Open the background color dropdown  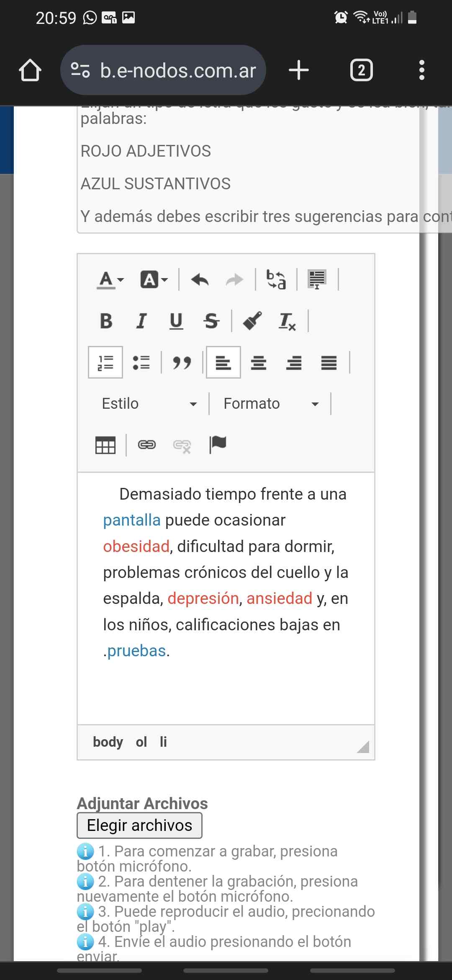[x=154, y=279]
